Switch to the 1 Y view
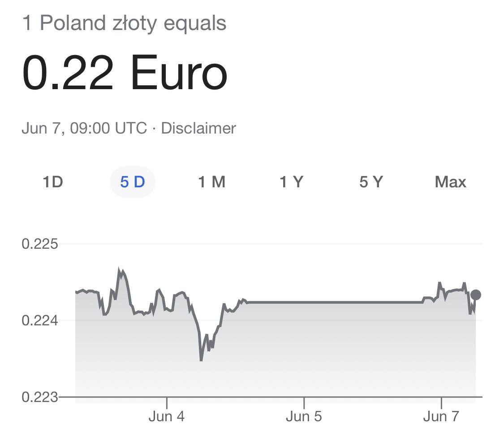 click(292, 182)
